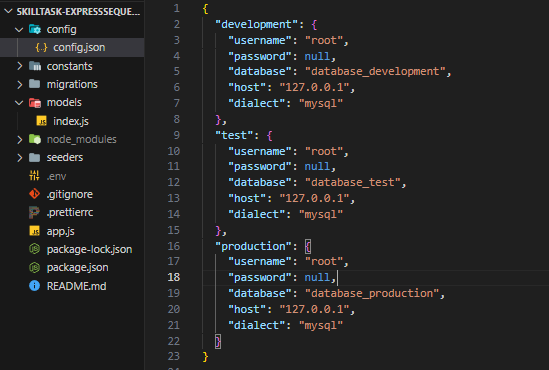This screenshot has height=370, width=549.
Task: Select the seeders folder label
Action: tap(65, 158)
